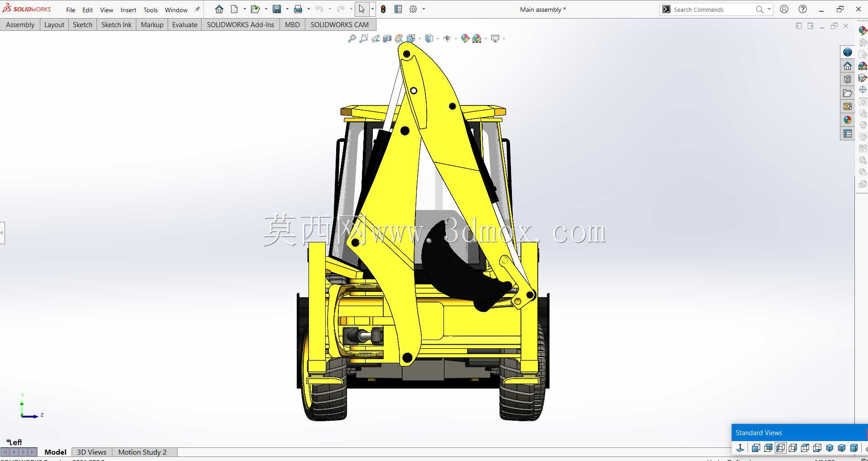Open the Insert menu
This screenshot has height=461, width=868.
128,10
